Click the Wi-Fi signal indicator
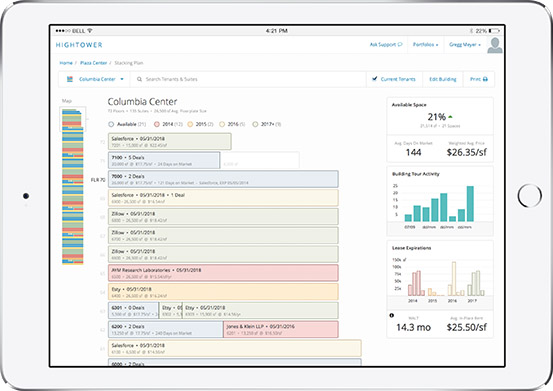The width and height of the screenshot is (553, 391). coord(90,31)
